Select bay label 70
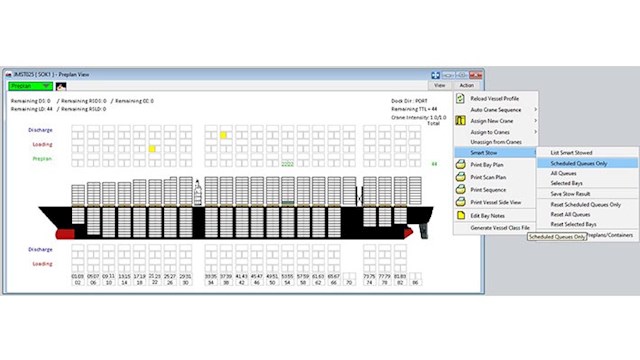Screen dimensions: 640x360 pos(349,282)
